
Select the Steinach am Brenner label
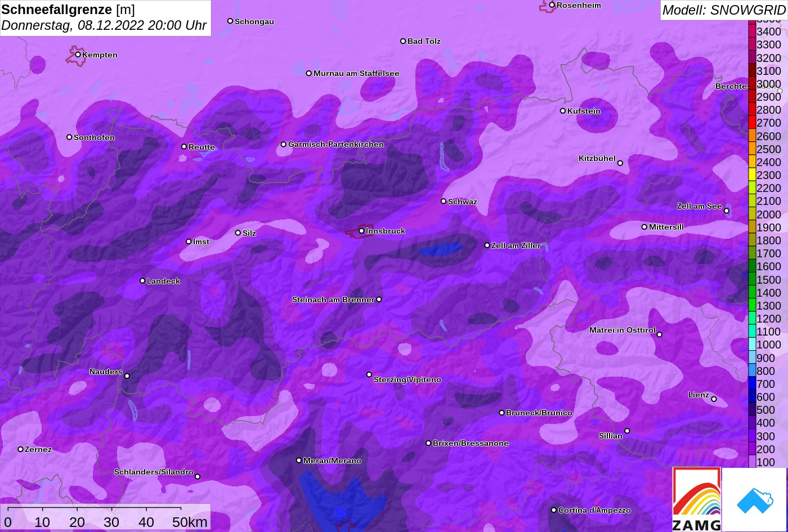click(x=333, y=300)
